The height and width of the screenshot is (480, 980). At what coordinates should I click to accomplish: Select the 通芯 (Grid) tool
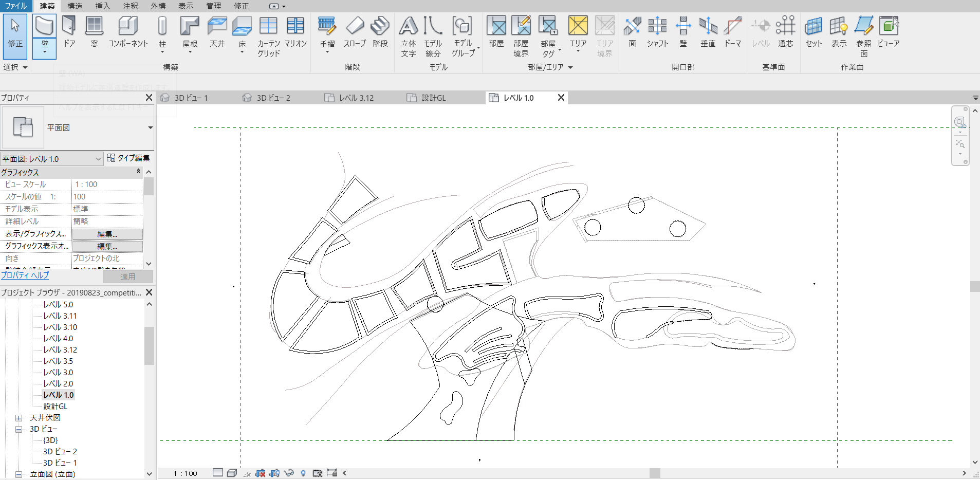(x=786, y=32)
